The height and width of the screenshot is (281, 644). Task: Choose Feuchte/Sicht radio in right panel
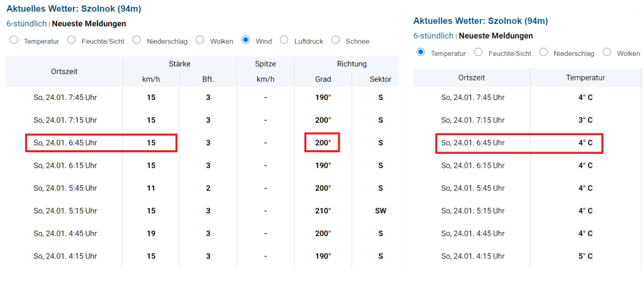tap(478, 52)
